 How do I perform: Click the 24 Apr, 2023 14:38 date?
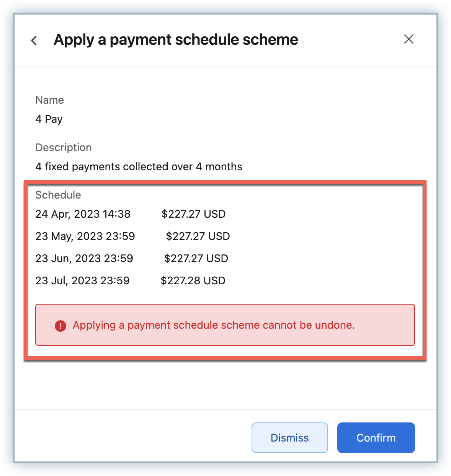(x=83, y=214)
